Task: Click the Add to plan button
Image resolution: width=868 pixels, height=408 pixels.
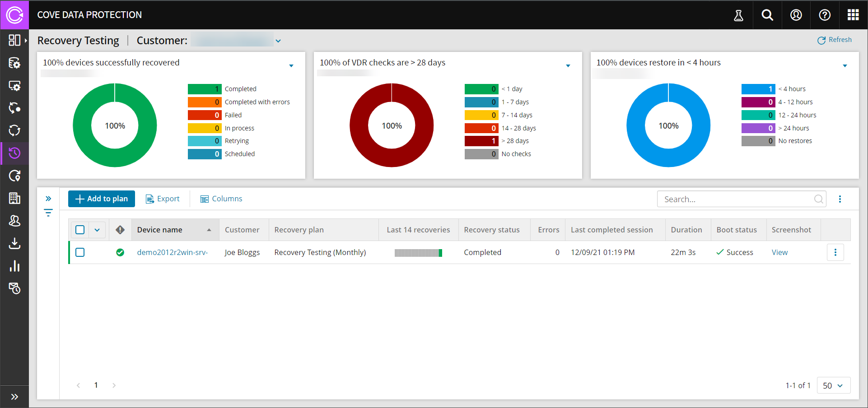Action: pyautogui.click(x=102, y=199)
